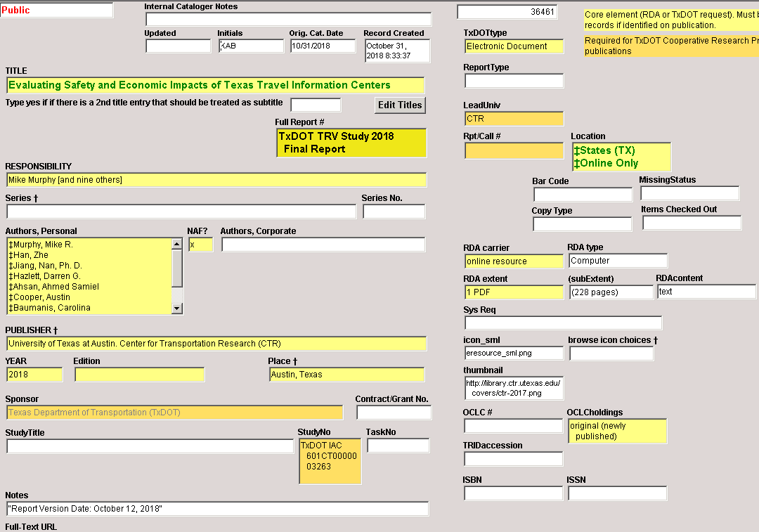Focus the Contract/Grant No. field
This screenshot has width=759, height=532.
coord(394,413)
